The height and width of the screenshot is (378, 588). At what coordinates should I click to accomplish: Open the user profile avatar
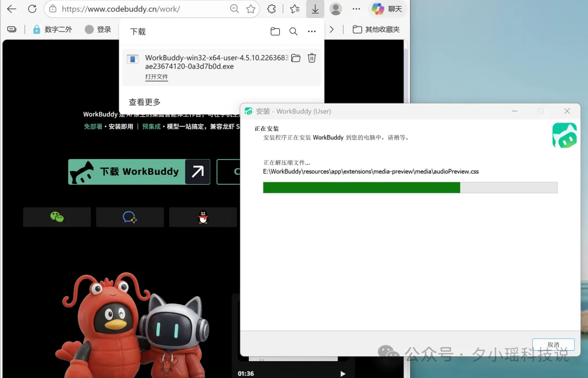pos(336,9)
